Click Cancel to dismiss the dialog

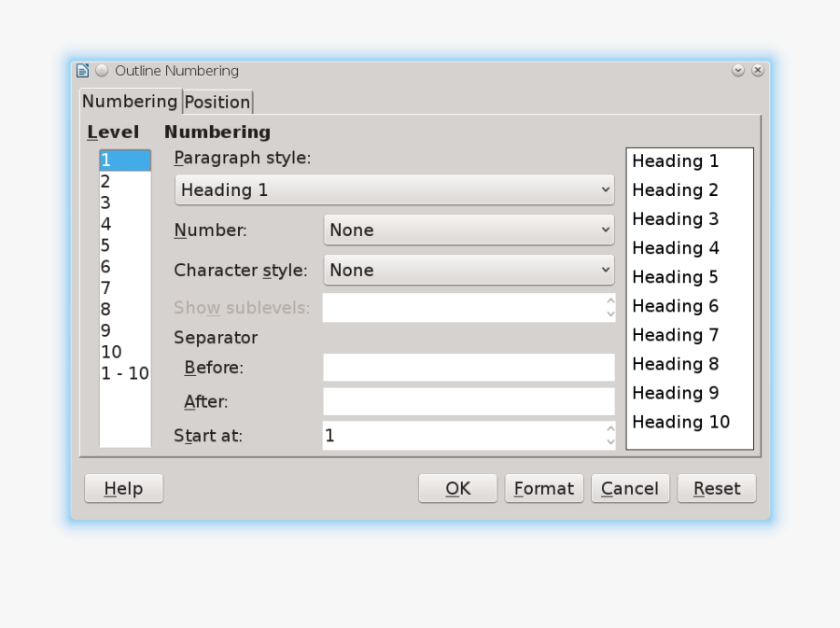(630, 488)
